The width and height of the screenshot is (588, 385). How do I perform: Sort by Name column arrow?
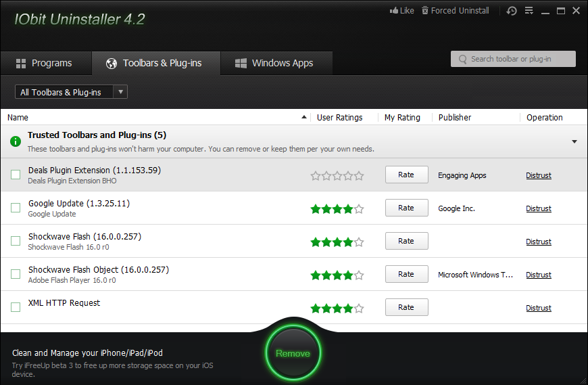click(304, 117)
